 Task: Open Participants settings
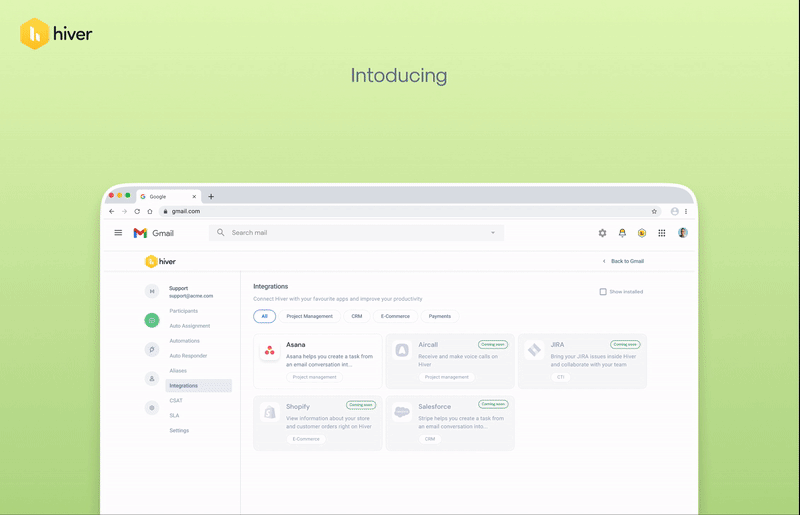click(184, 311)
